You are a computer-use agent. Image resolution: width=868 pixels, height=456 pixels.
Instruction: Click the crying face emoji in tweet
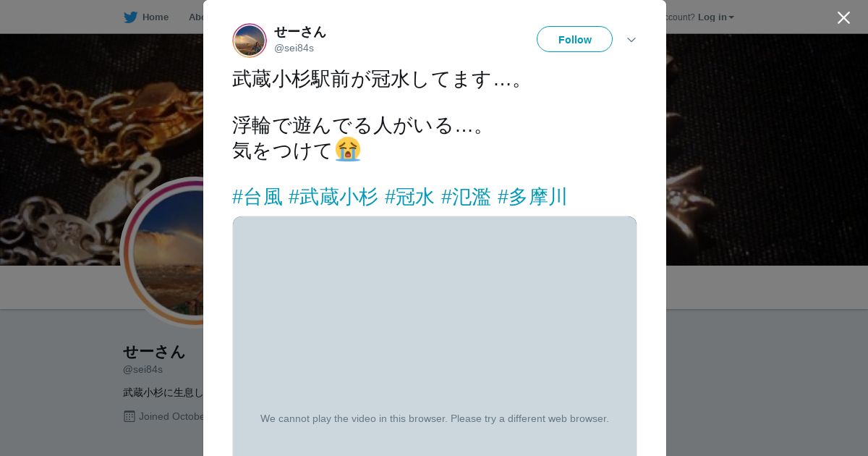(x=348, y=150)
